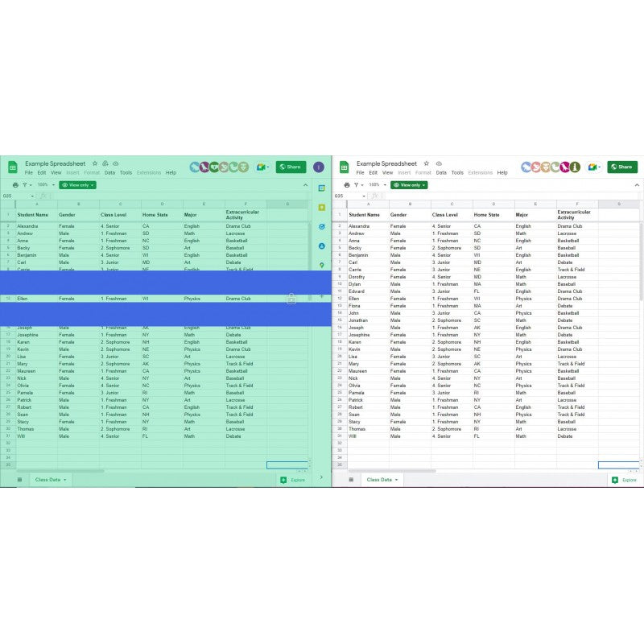
Task: Star the spreadsheet in the right window
Action: [427, 163]
